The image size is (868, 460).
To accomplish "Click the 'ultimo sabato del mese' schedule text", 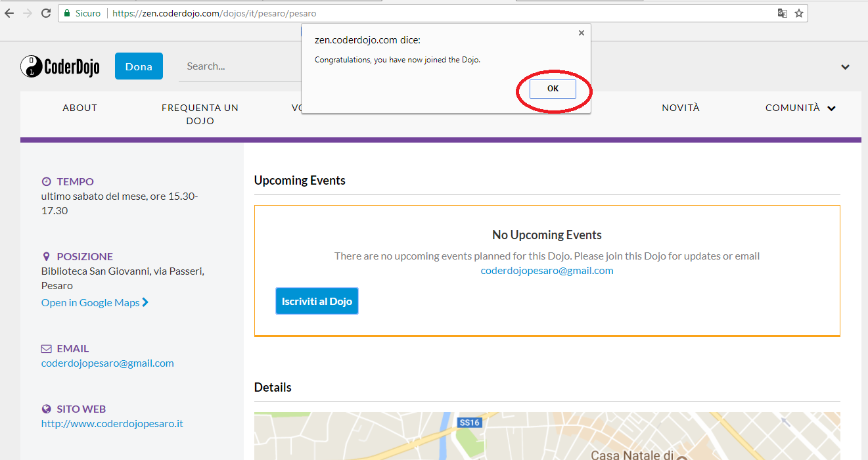I will point(120,204).
